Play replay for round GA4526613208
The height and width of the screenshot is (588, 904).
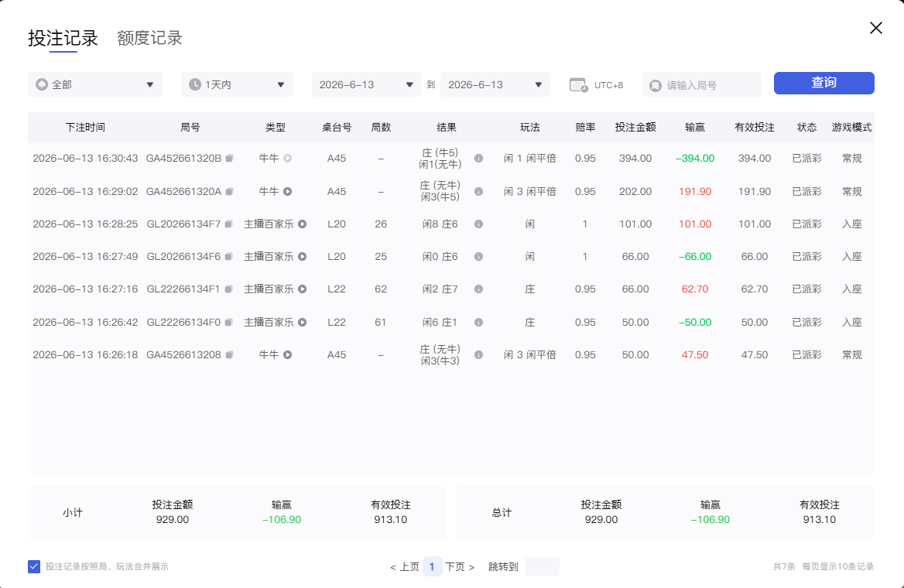tap(288, 354)
